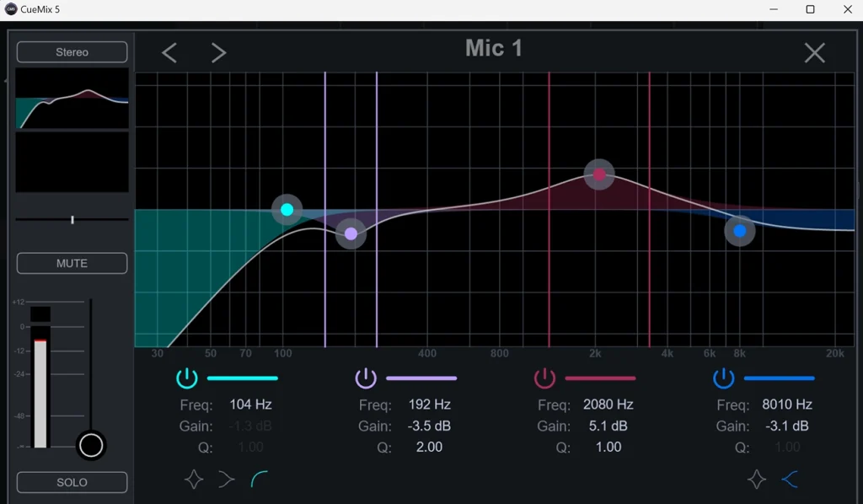The height and width of the screenshot is (504, 863).
Task: Close the Mic 1 EQ panel
Action: [814, 53]
